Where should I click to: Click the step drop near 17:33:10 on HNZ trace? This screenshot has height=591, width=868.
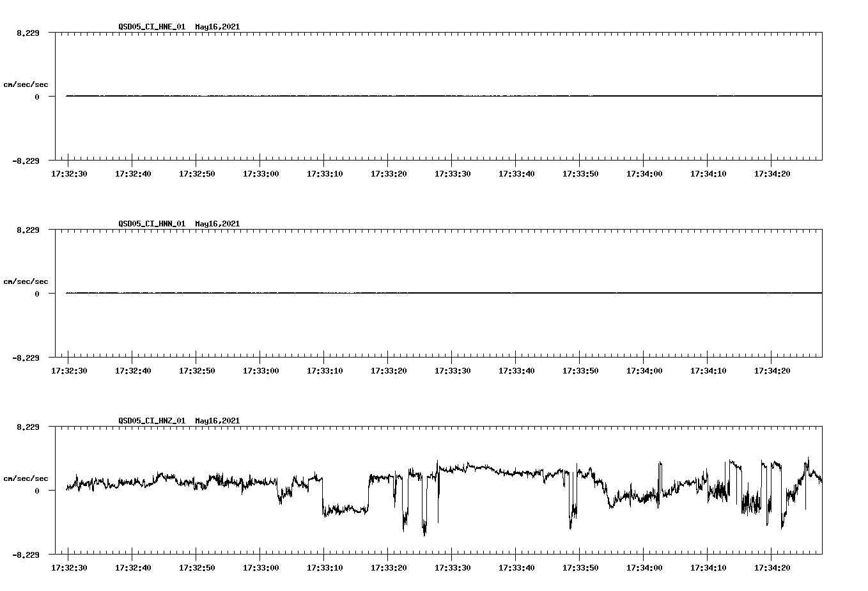point(323,499)
